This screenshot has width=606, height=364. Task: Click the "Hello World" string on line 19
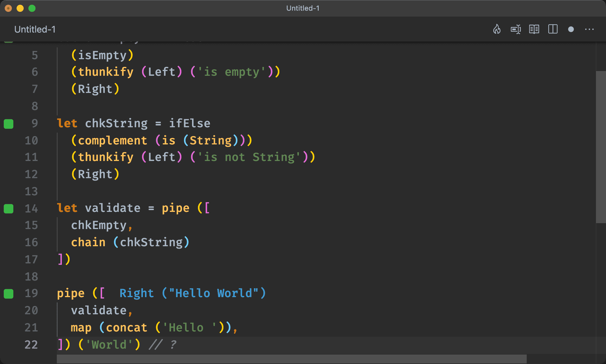214,293
